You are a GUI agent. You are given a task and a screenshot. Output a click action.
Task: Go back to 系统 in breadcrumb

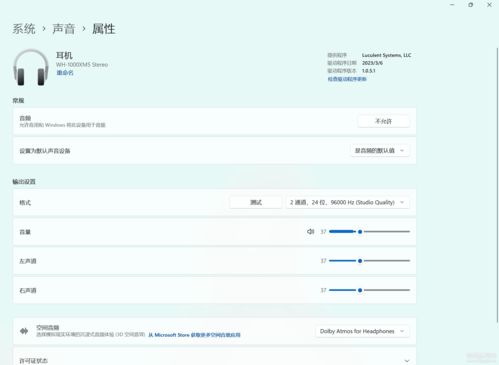click(x=24, y=29)
